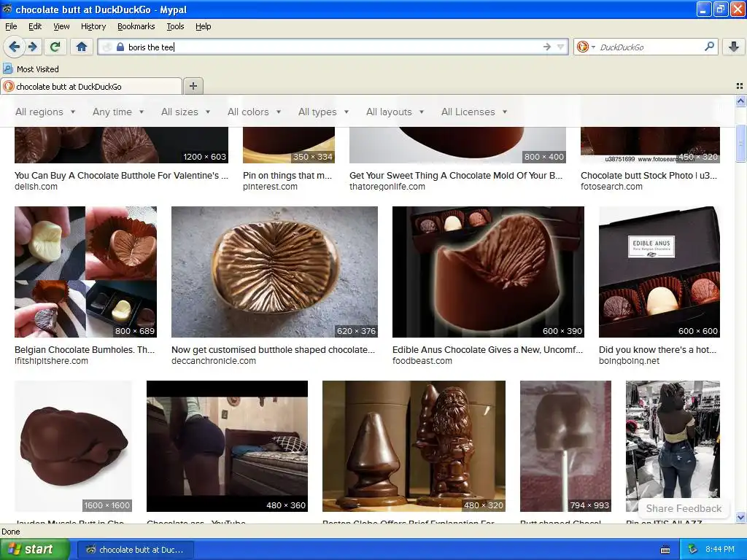Open the address bar history dropdown arrow
This screenshot has height=560, width=747.
[561, 47]
